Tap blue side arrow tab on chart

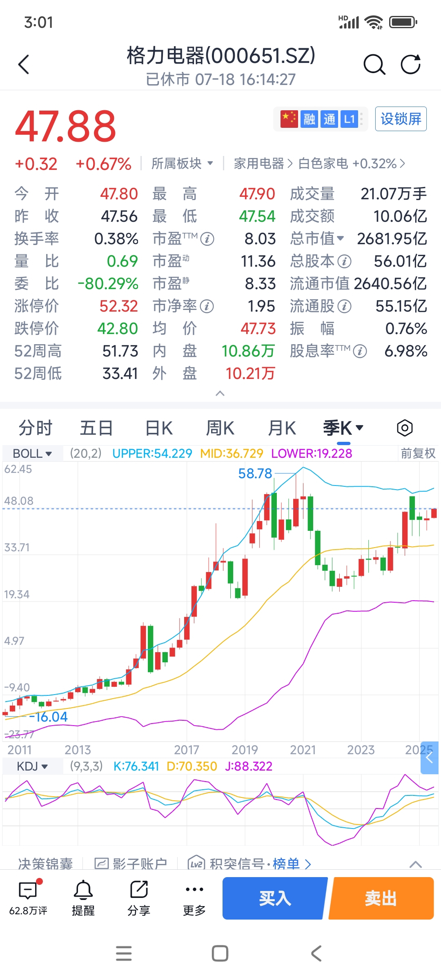[x=430, y=758]
